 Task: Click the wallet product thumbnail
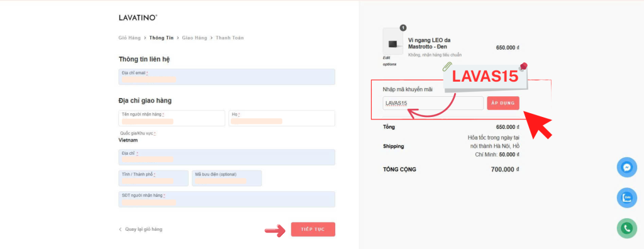(x=392, y=41)
